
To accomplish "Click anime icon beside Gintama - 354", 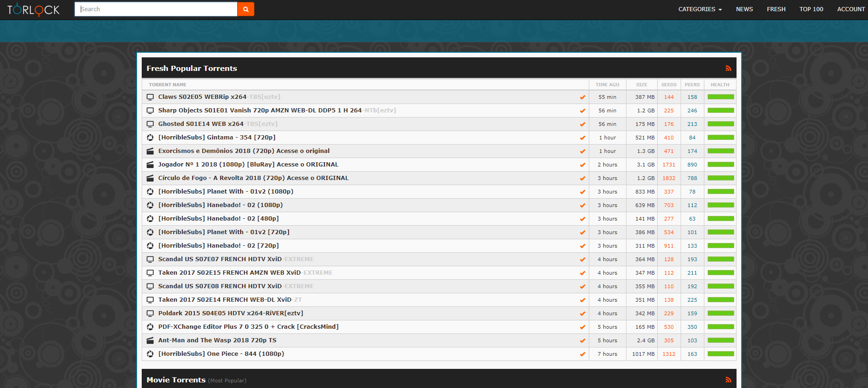I will click(x=150, y=138).
